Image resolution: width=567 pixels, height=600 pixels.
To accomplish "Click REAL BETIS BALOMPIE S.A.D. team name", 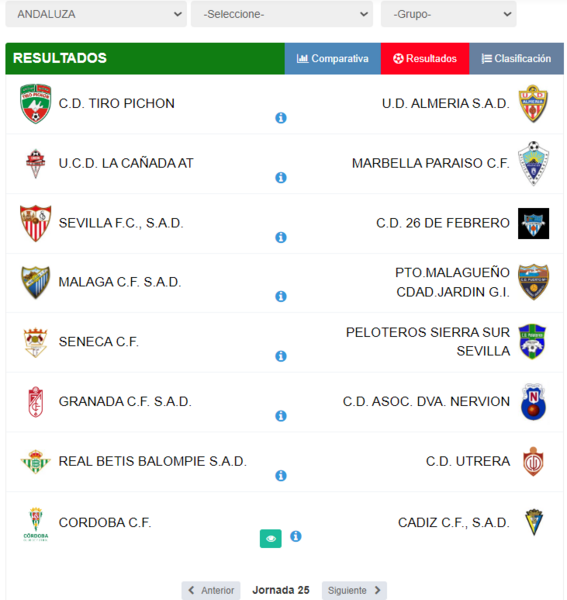I will [x=152, y=461].
